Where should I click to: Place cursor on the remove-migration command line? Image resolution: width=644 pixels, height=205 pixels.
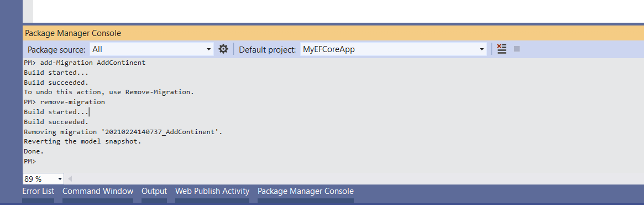65,102
